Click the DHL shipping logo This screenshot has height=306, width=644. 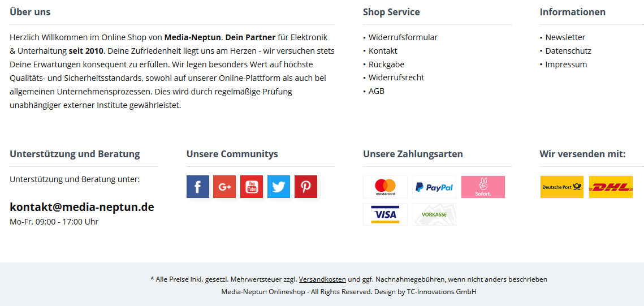[611, 187]
